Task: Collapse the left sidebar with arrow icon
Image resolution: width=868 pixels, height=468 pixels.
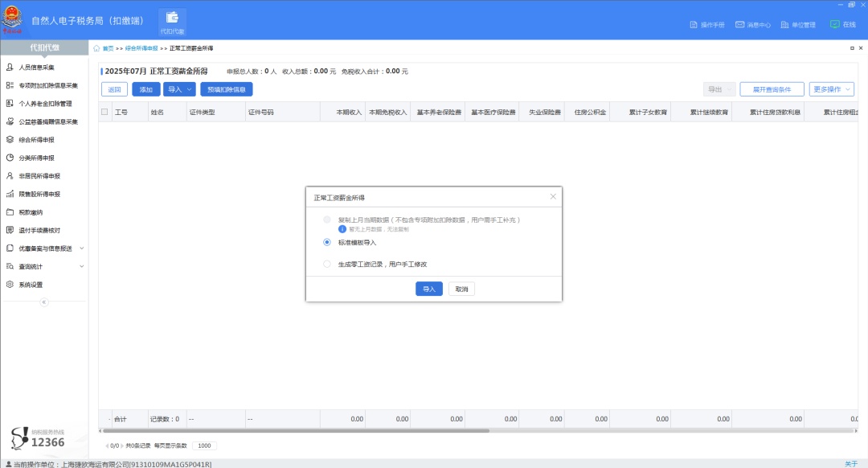Action: click(x=44, y=302)
